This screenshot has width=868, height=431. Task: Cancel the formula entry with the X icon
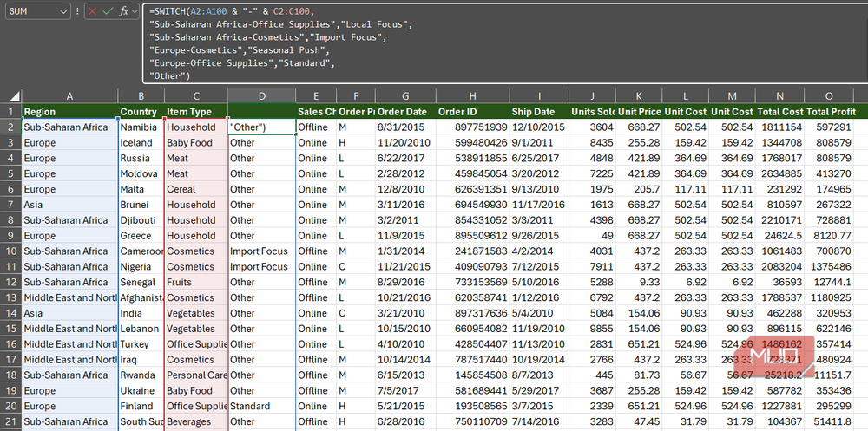[x=93, y=10]
